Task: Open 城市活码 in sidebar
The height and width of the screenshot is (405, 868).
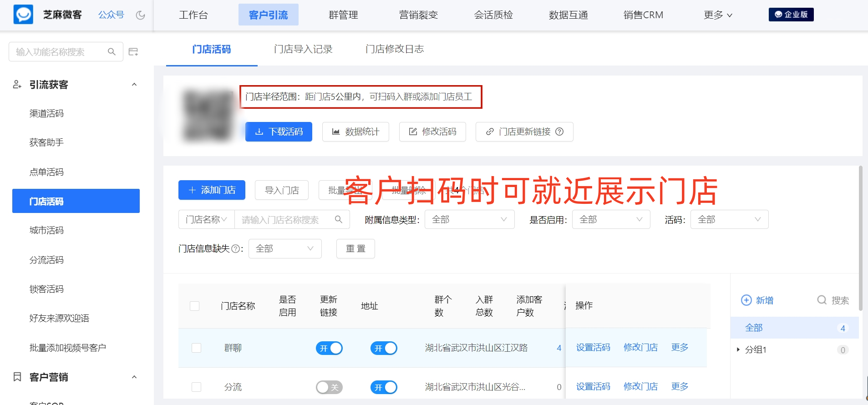Action: [x=46, y=230]
